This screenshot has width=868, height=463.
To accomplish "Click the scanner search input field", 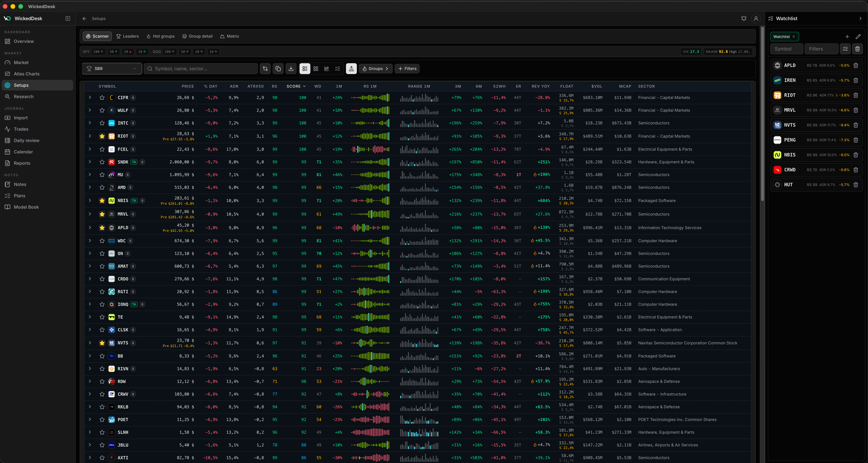I will [201, 69].
